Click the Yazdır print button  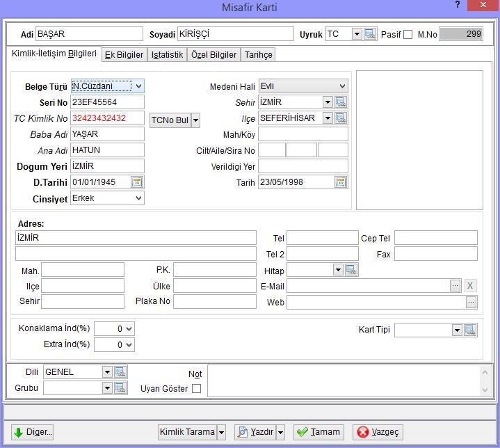pyautogui.click(x=255, y=433)
